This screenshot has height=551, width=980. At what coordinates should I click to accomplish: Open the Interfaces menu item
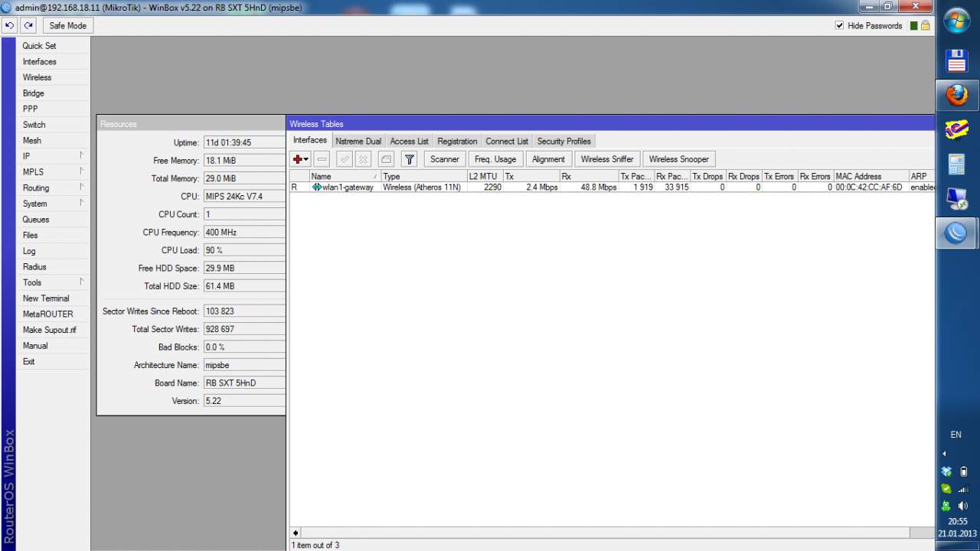pos(39,62)
